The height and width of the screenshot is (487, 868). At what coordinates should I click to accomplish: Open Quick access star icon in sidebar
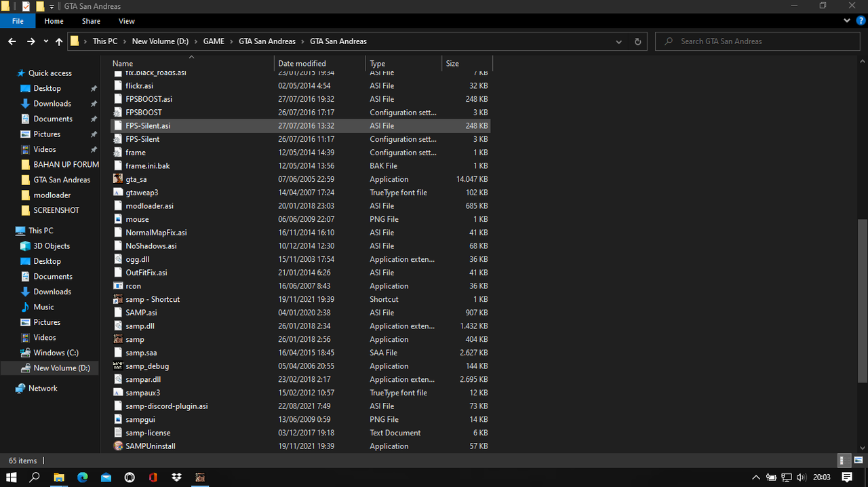21,73
